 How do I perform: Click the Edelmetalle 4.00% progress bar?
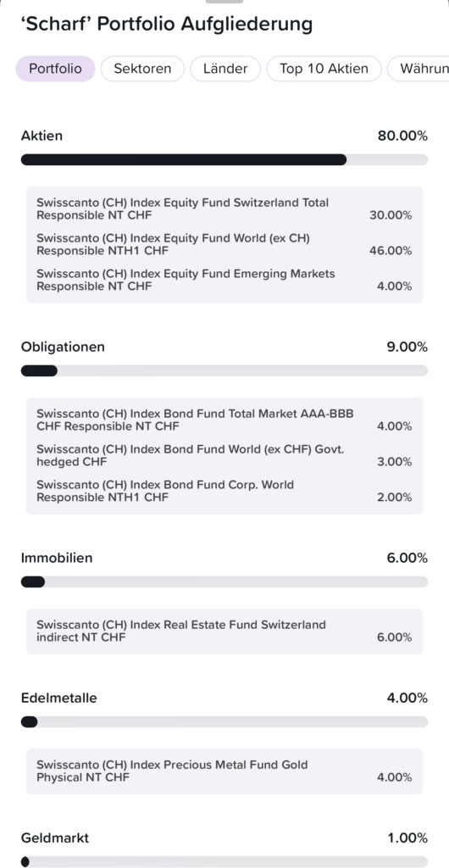(x=224, y=722)
